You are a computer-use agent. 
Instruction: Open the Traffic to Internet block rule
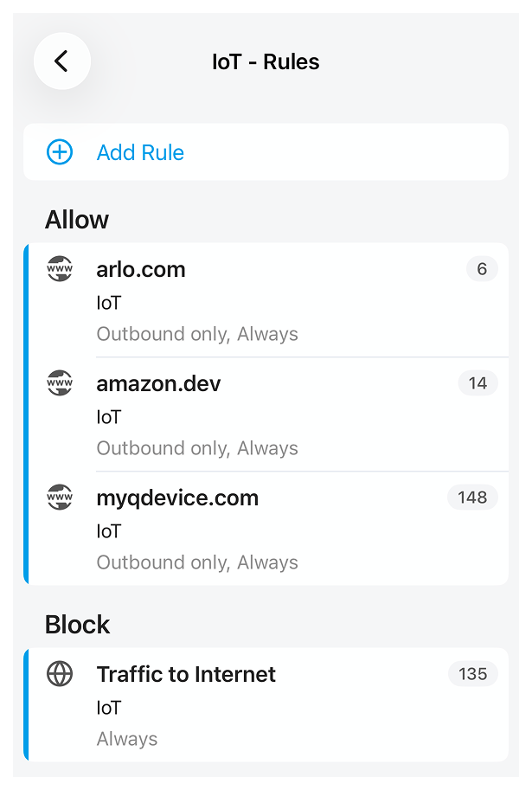186,675
